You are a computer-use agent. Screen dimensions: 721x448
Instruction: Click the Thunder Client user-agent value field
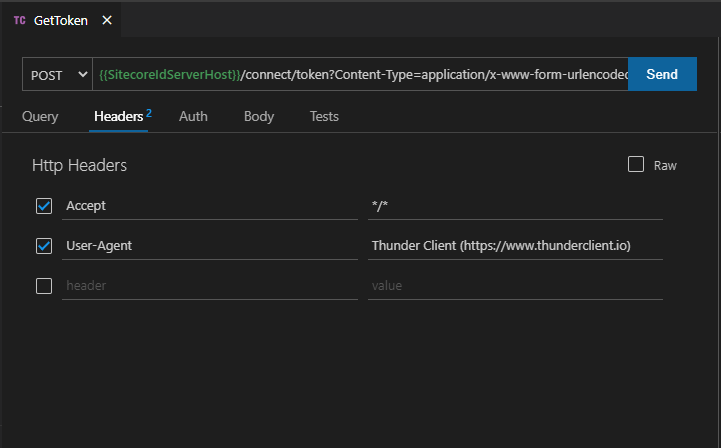click(514, 246)
